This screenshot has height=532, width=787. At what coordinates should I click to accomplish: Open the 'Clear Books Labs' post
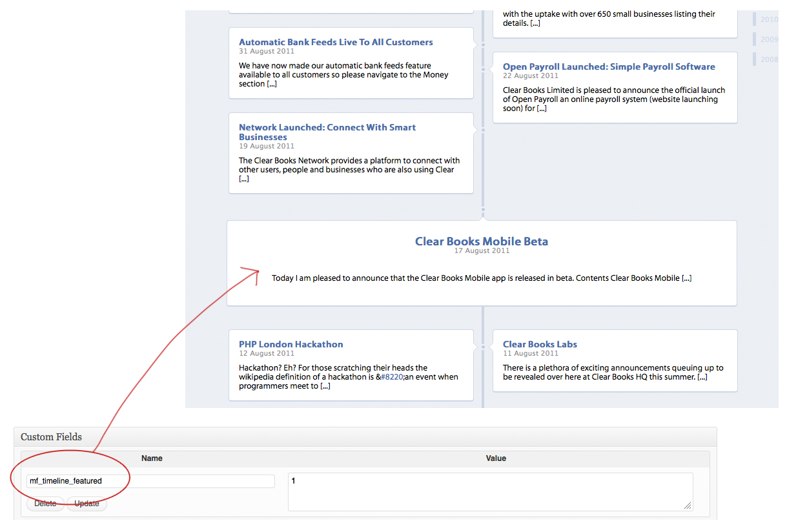click(540, 344)
